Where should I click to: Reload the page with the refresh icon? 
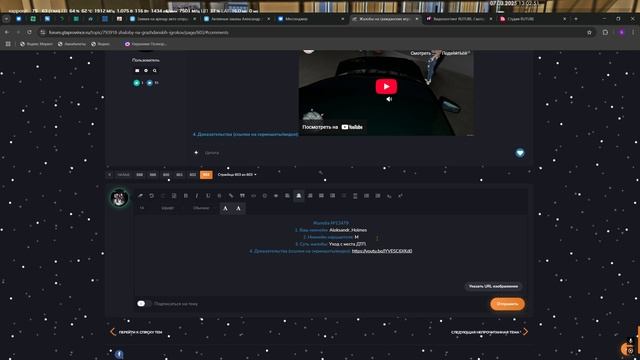point(29,32)
